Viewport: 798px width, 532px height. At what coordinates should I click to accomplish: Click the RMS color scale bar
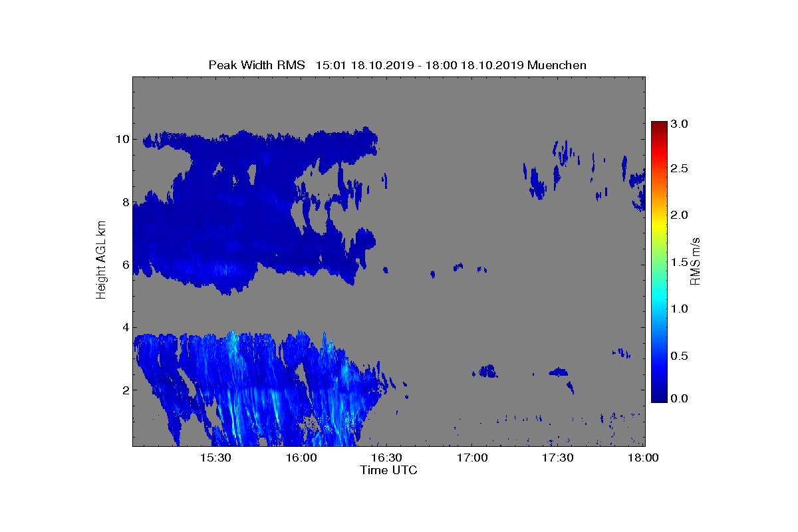(x=659, y=261)
